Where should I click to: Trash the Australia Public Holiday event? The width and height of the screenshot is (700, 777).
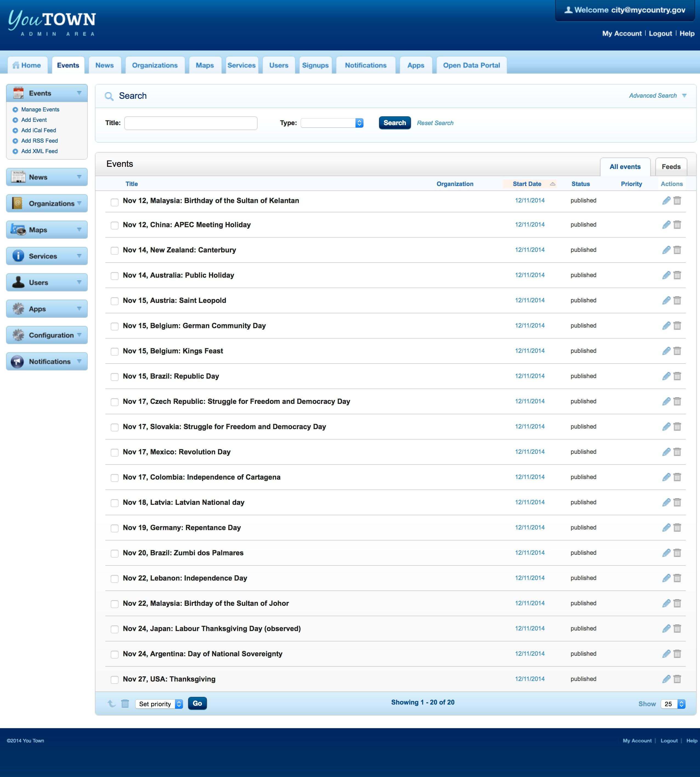677,275
